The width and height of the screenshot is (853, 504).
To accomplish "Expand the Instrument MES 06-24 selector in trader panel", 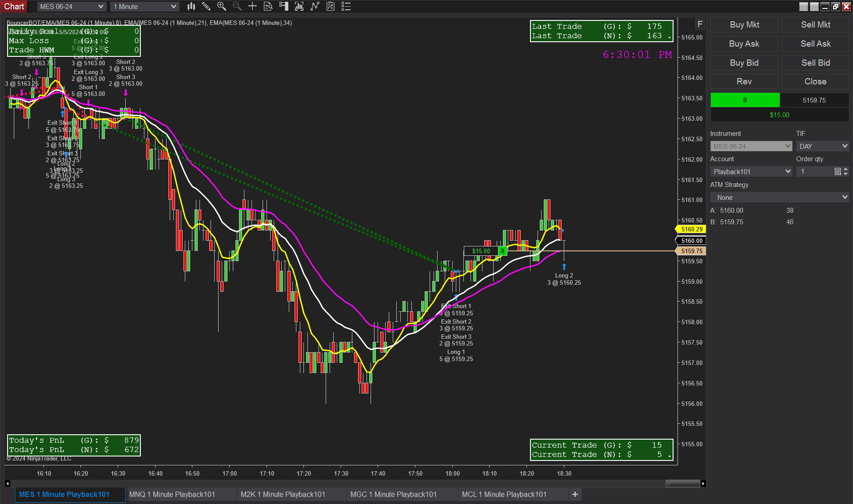I will 751,146.
